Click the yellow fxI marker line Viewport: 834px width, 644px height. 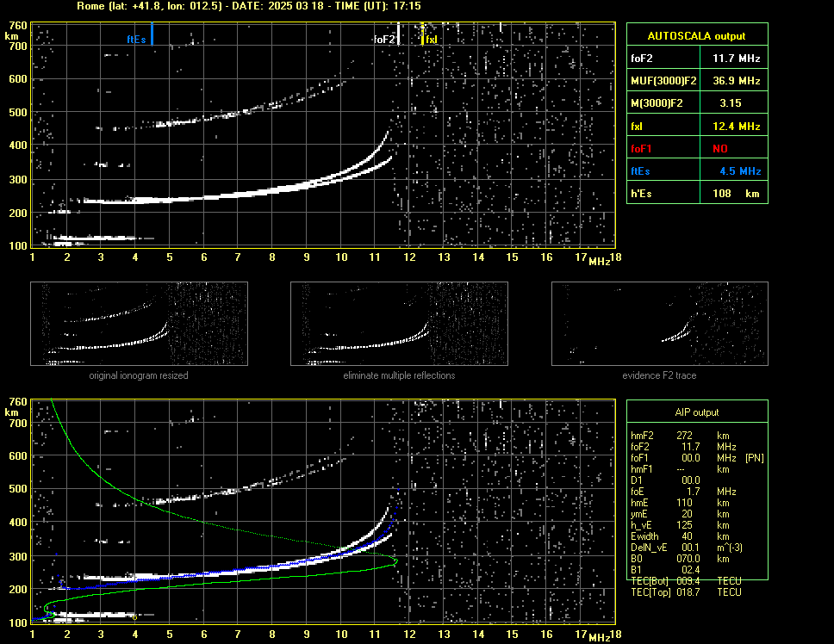[x=422, y=34]
